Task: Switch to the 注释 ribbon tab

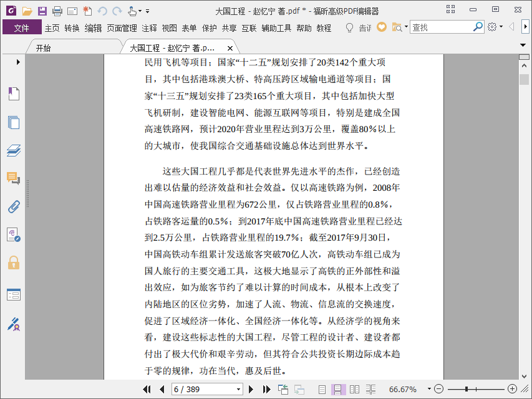Action: 149,28
